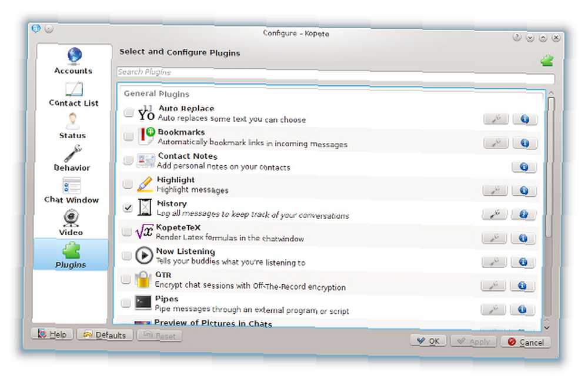588x382 pixels.
Task: View Bookmarks plugin information
Action: [524, 143]
